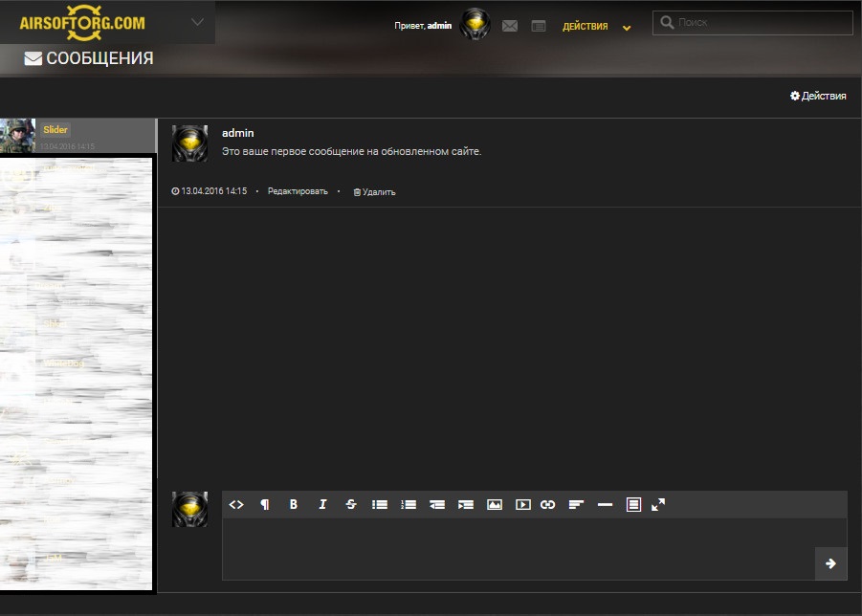Open messages envelope icon in header
862x616 pixels.
(510, 26)
